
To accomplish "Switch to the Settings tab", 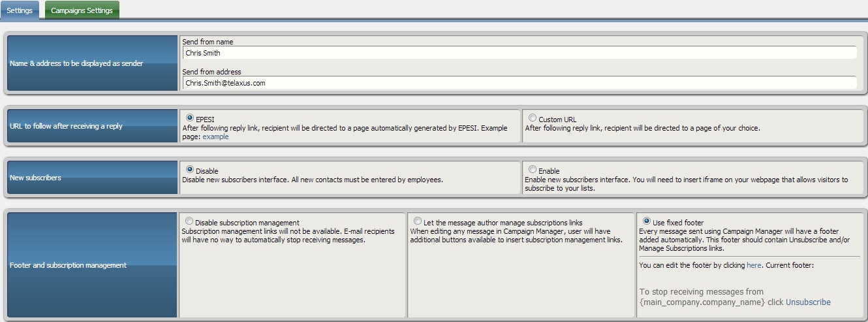I will tap(20, 10).
